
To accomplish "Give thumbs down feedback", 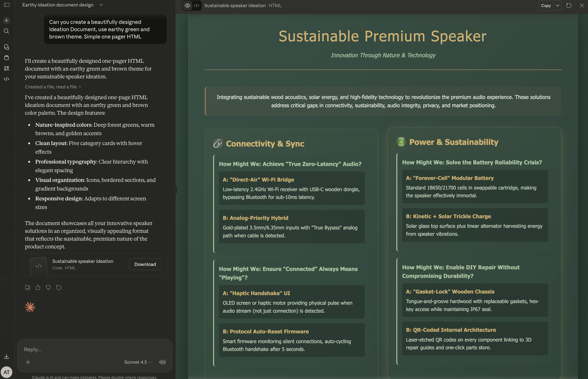I will [48, 287].
